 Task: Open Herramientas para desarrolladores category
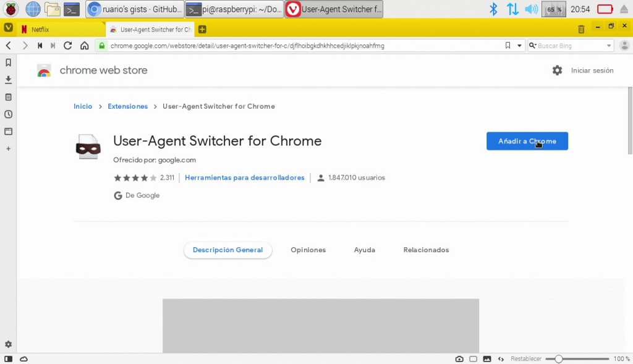pos(245,177)
